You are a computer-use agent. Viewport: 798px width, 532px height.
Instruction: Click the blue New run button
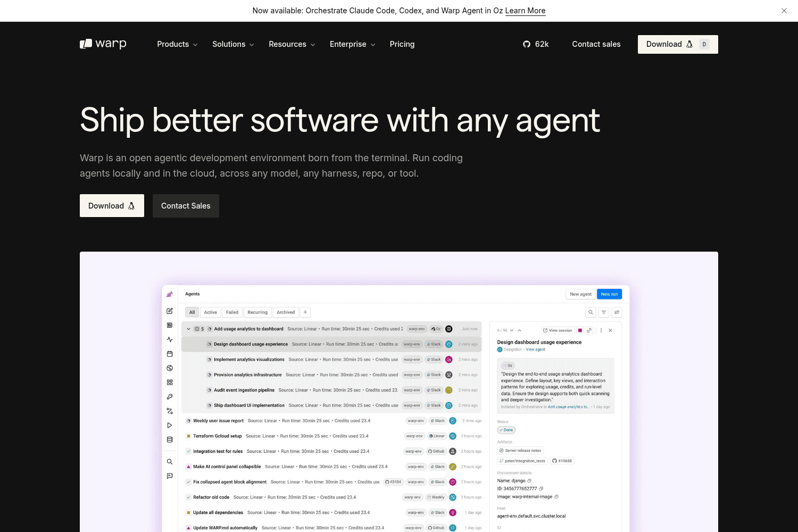coord(609,294)
